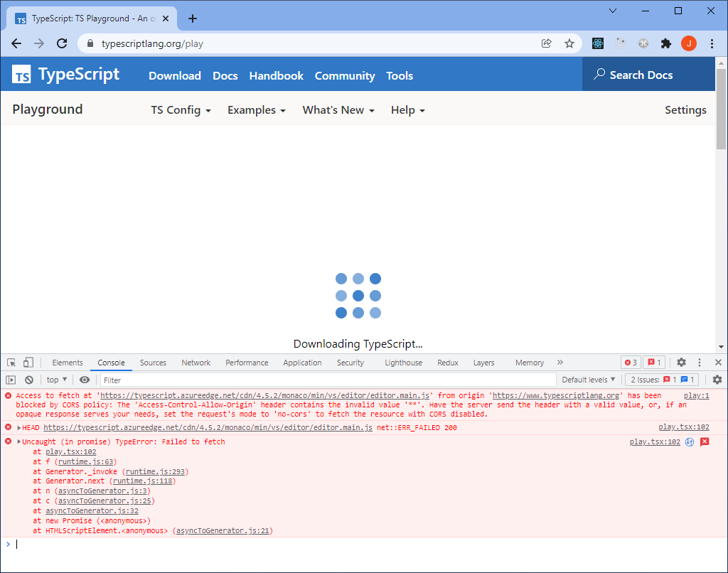The height and width of the screenshot is (573, 728).
Task: Toggle the console sidebar
Action: (10, 380)
